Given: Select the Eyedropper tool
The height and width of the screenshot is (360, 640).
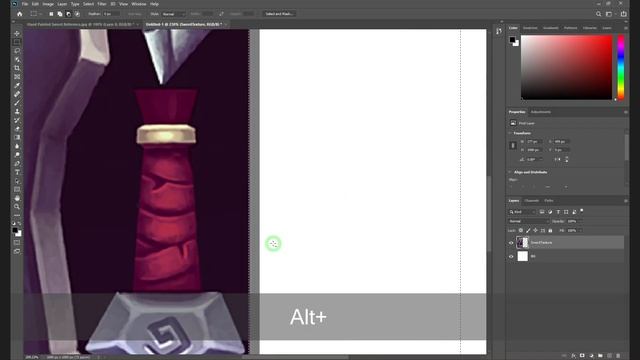Looking at the screenshot, I should coord(17,85).
